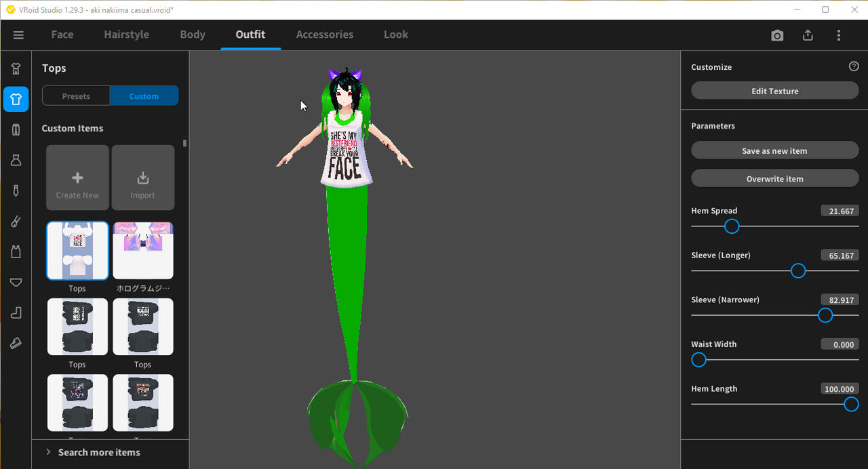
Task: Open the Accessories tab
Action: [x=325, y=35]
